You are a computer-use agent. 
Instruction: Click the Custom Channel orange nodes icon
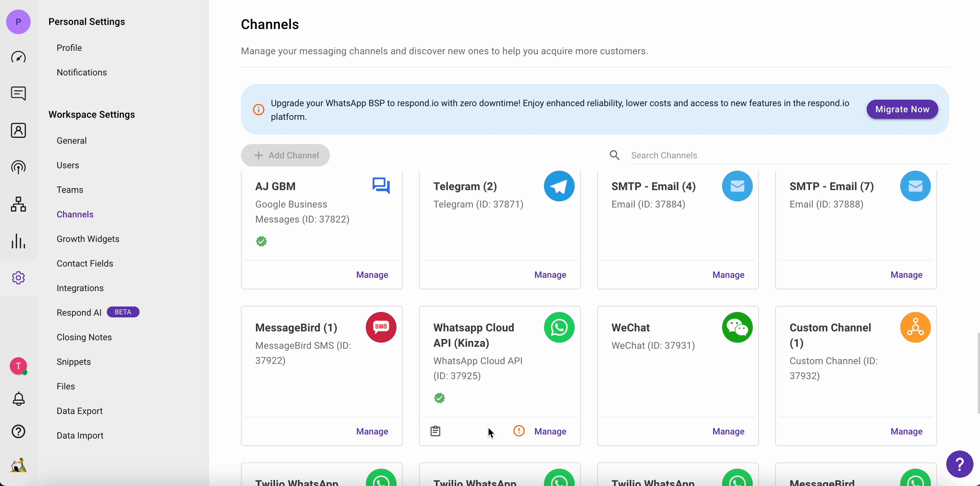click(x=915, y=327)
